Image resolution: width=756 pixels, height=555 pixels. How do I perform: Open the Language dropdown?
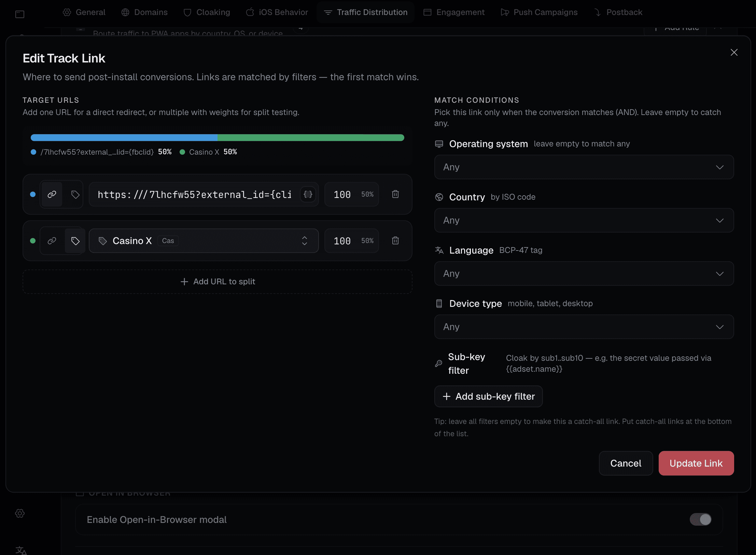click(x=584, y=273)
